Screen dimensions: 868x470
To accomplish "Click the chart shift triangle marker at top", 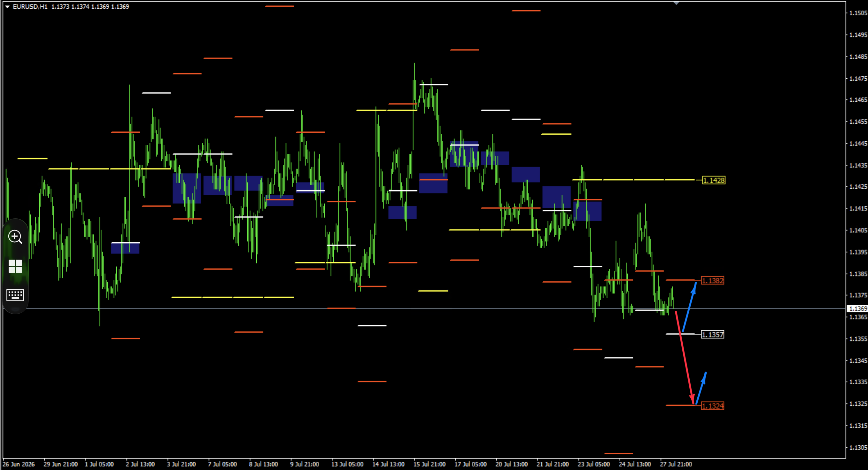I will pos(676,3).
